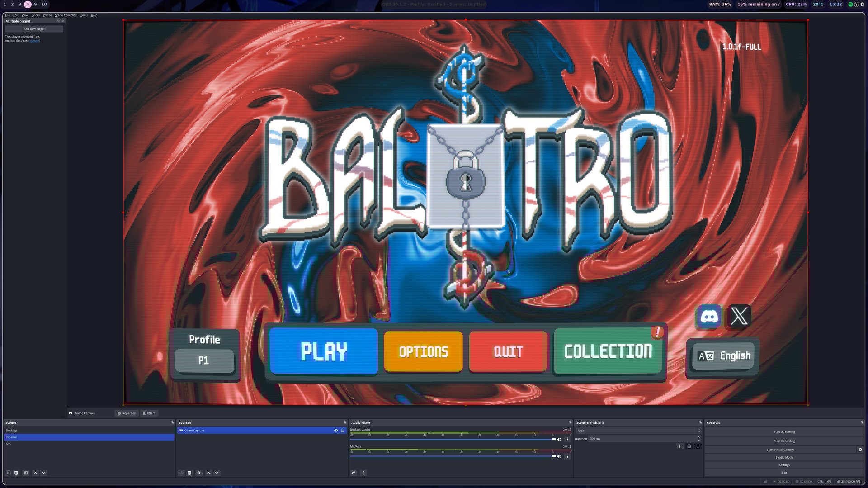This screenshot has width=868, height=488.
Task: Click the RAM 36% indicator in top bar
Action: [x=720, y=4]
